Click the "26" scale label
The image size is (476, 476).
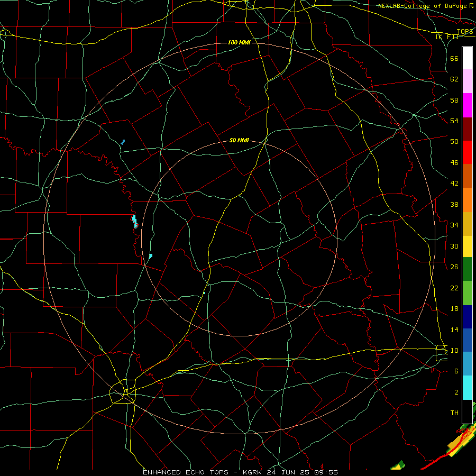click(454, 267)
